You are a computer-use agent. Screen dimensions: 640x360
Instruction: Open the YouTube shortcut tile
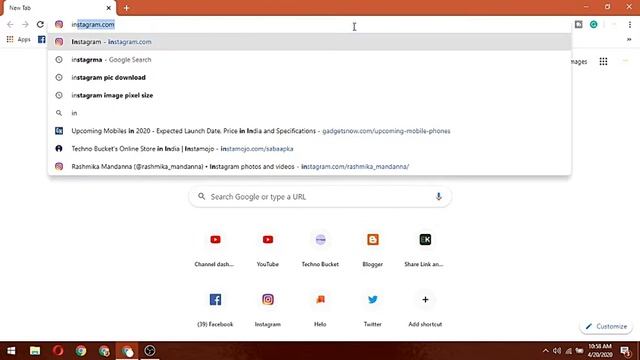[x=268, y=250]
